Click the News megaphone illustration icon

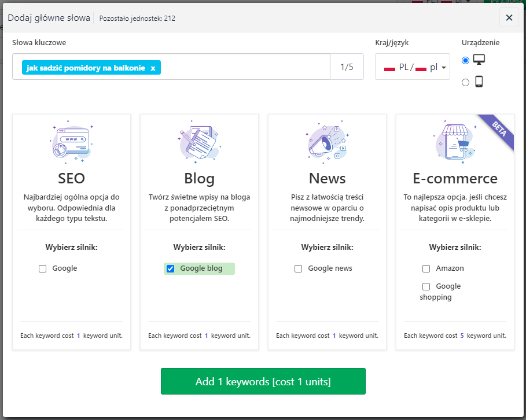pos(327,142)
